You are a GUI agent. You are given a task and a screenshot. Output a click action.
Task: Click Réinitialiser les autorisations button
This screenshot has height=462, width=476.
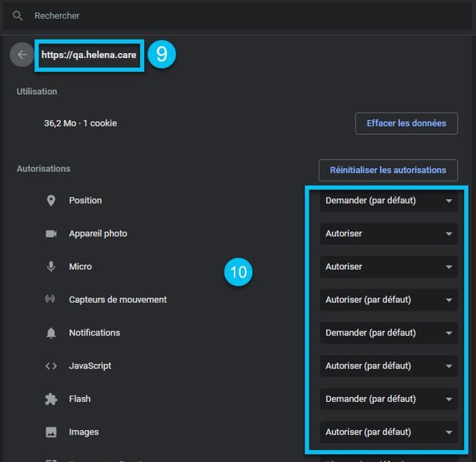(x=388, y=170)
